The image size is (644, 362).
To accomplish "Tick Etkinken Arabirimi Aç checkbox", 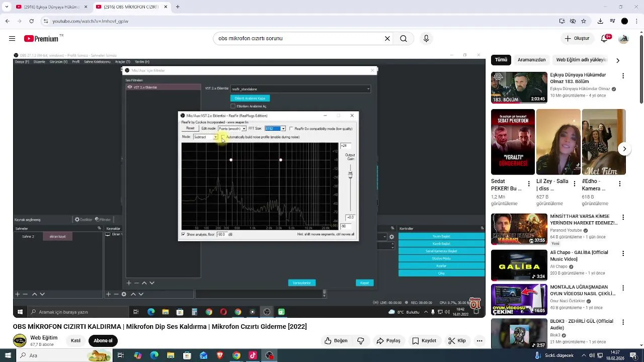I will point(233,106).
